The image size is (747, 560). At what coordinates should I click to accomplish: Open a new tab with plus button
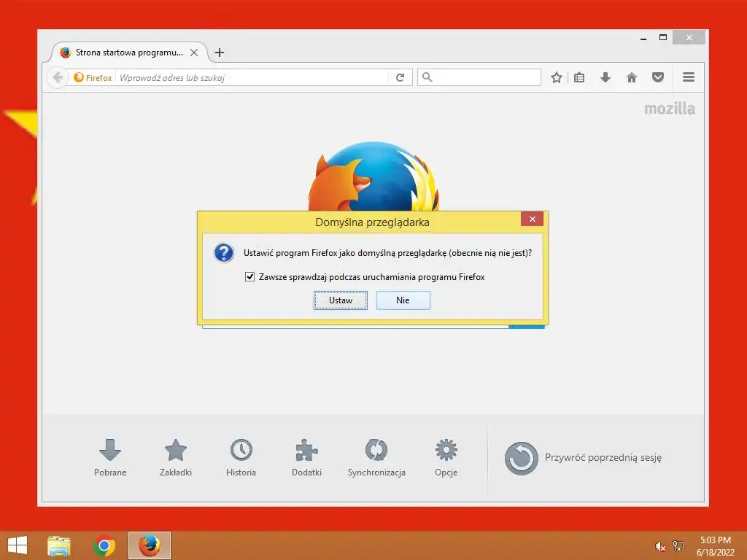click(219, 52)
